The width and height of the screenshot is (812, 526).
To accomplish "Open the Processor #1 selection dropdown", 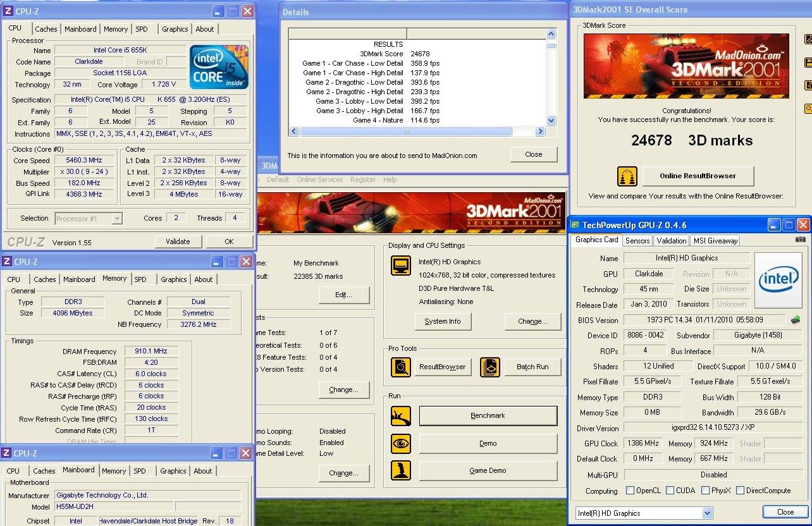I will tap(117, 219).
